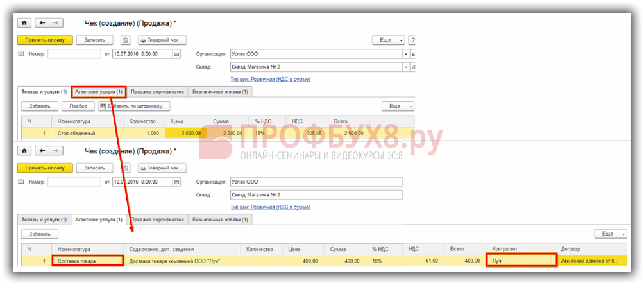
Task: Click Содержание, доп. сведения column header
Action: 182,249
